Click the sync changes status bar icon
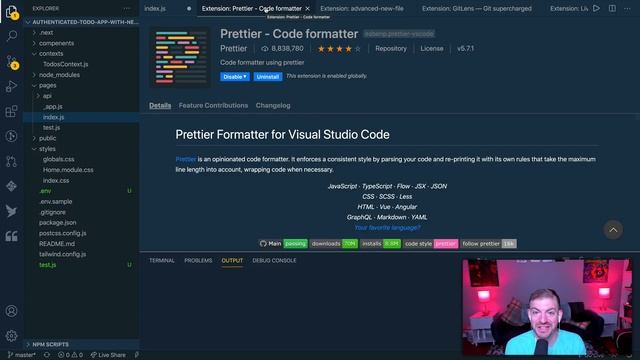This screenshot has height=360, width=640. pyautogui.click(x=47, y=355)
